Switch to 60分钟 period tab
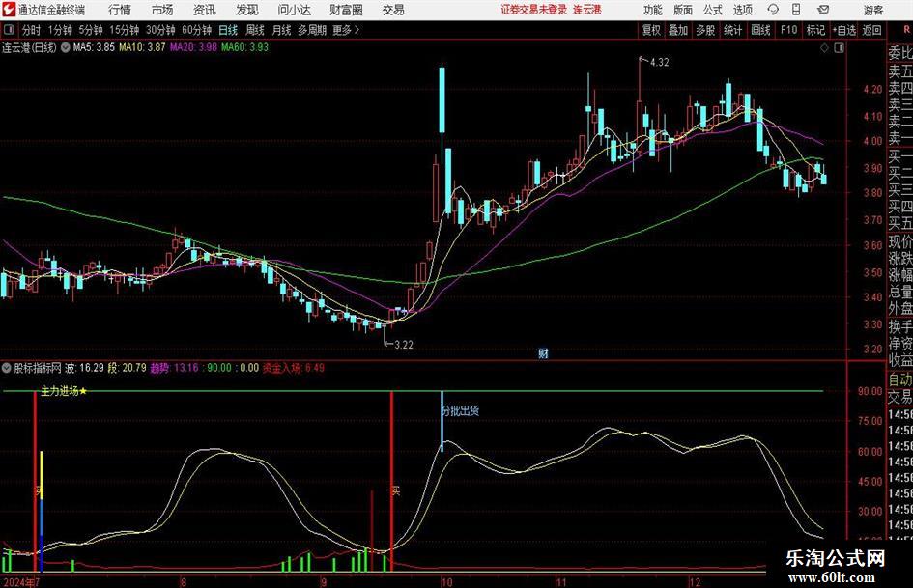The image size is (913, 588). (197, 30)
